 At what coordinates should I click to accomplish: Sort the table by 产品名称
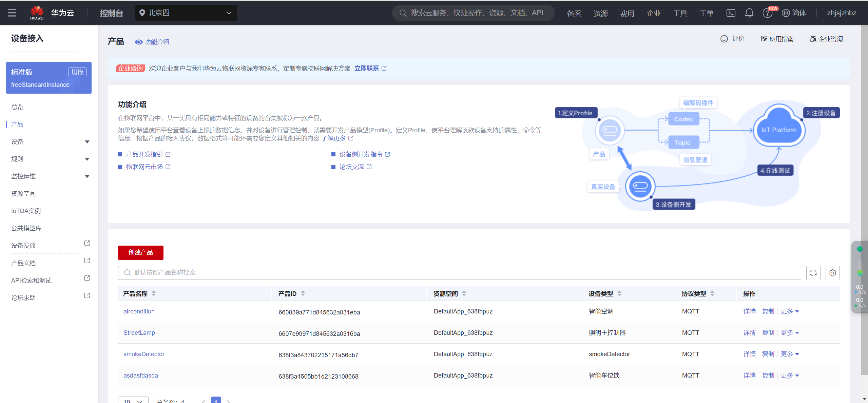pyautogui.click(x=154, y=293)
